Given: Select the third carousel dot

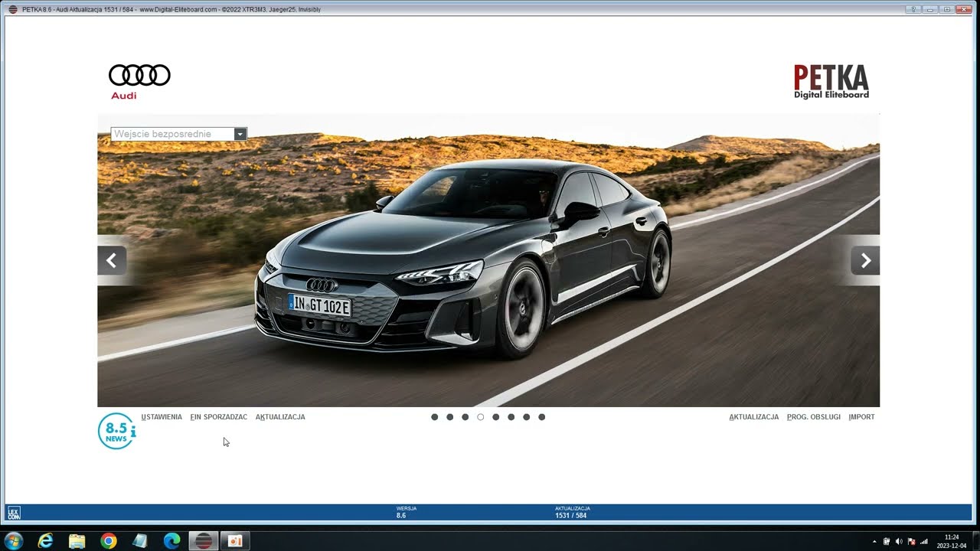Looking at the screenshot, I should click(465, 417).
